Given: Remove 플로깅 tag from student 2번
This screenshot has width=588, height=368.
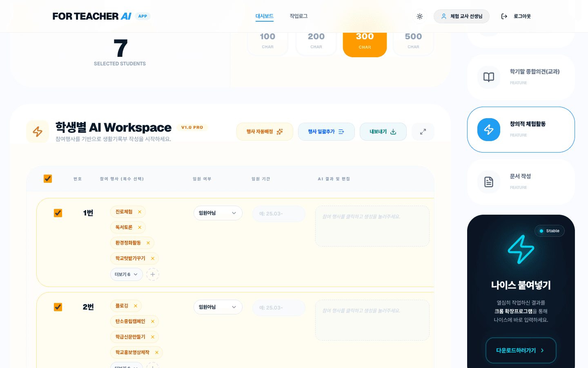Looking at the screenshot, I should pyautogui.click(x=136, y=306).
